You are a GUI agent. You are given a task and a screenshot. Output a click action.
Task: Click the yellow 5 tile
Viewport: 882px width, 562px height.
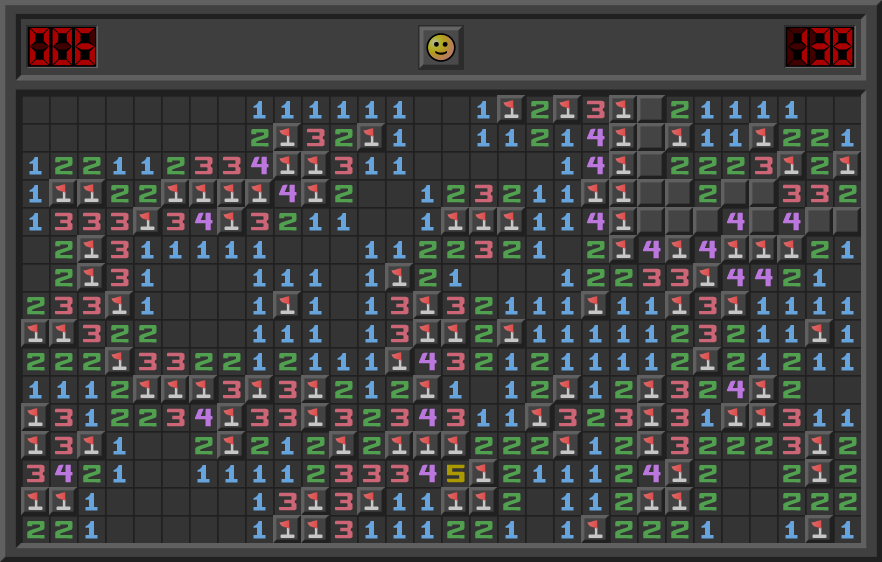456,473
